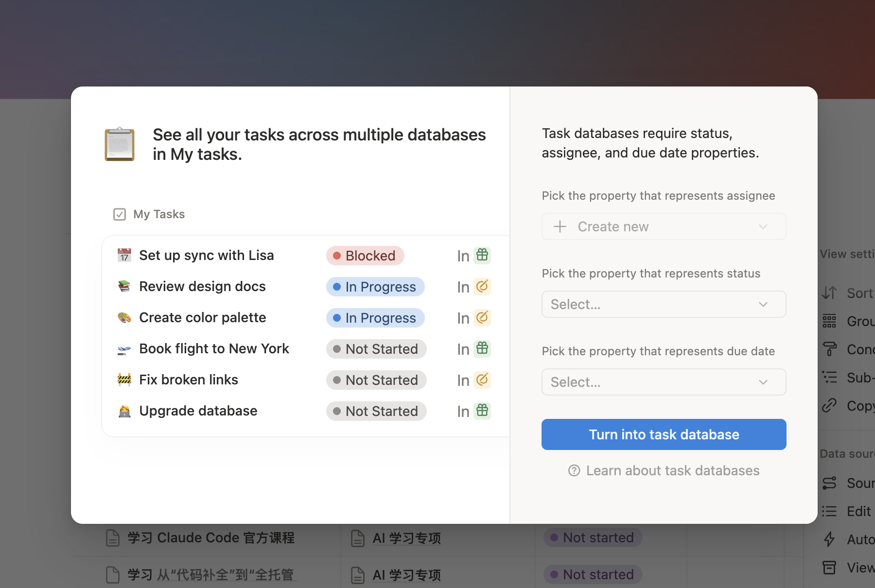Click the palette icon for Create color palette

coord(124,317)
